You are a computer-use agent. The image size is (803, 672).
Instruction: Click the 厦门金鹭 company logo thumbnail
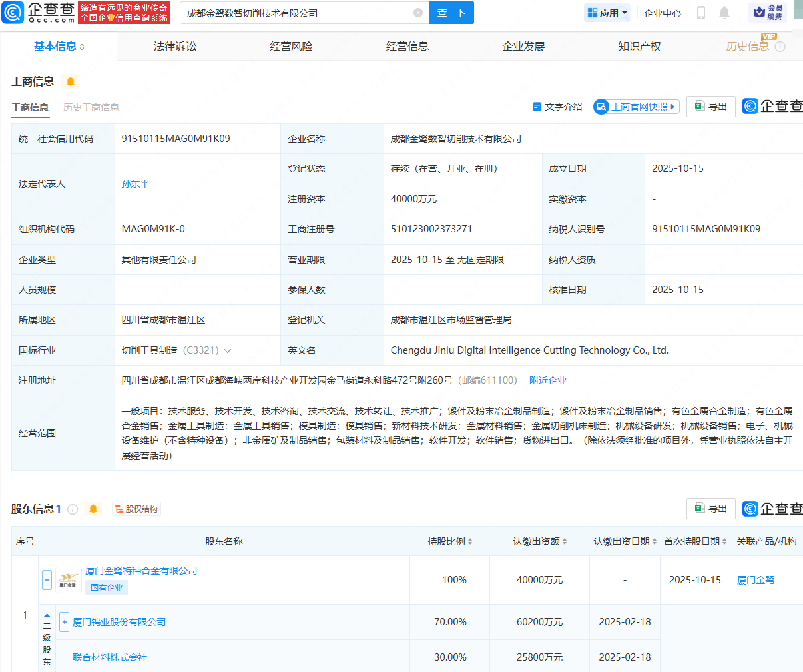pos(68,580)
